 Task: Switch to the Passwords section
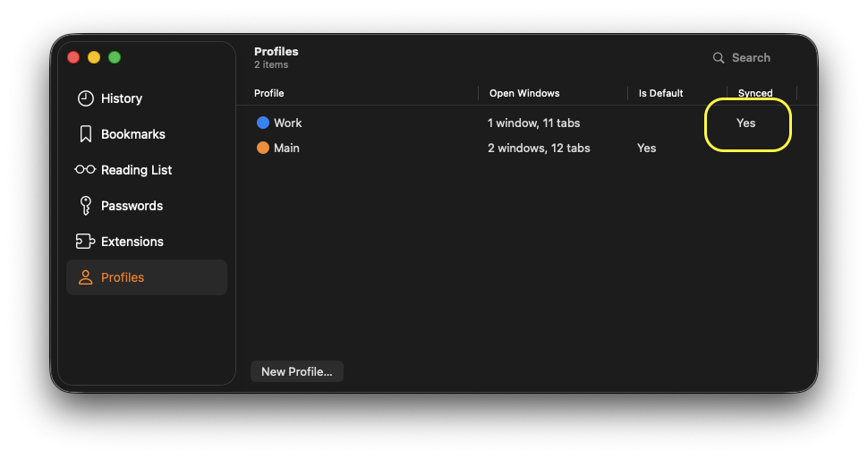coord(132,206)
